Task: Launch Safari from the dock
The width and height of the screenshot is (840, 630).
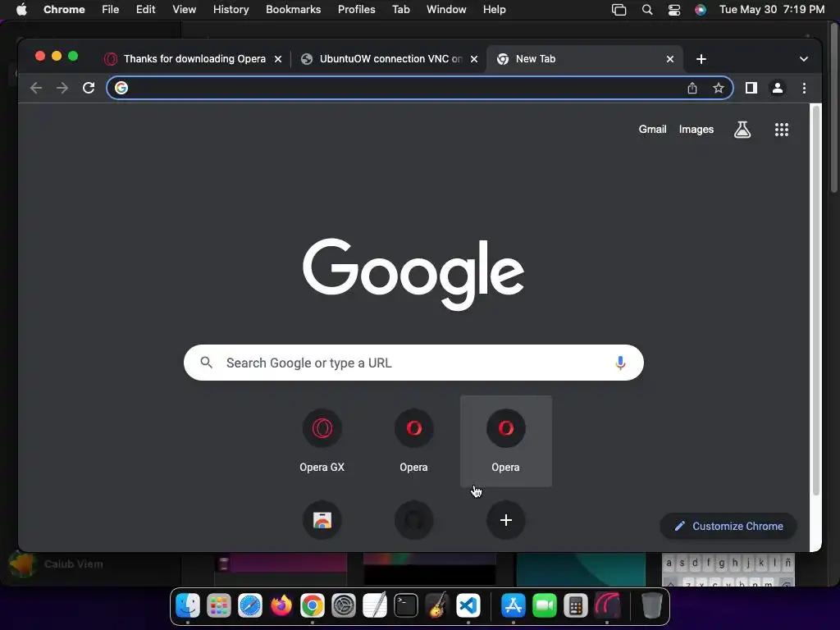Action: point(249,606)
